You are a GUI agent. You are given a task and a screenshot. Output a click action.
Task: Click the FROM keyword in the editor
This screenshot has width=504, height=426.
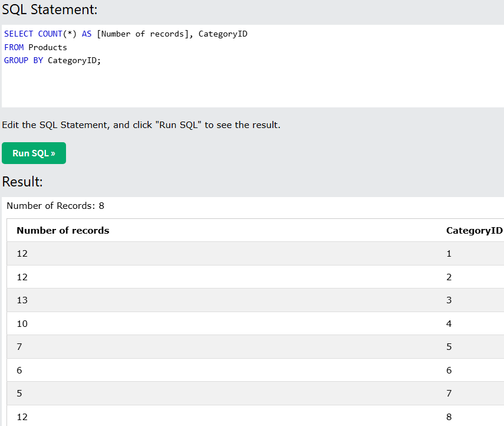point(14,47)
